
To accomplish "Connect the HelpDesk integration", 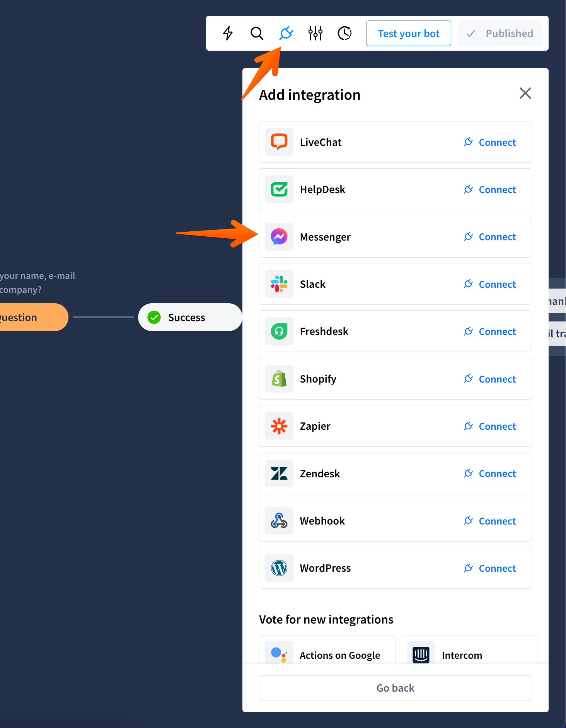I will (490, 190).
